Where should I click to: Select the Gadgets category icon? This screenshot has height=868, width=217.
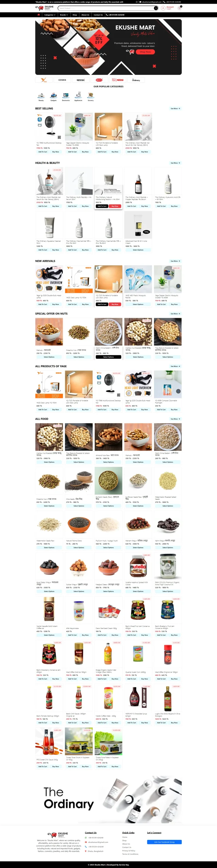[x=54, y=95]
